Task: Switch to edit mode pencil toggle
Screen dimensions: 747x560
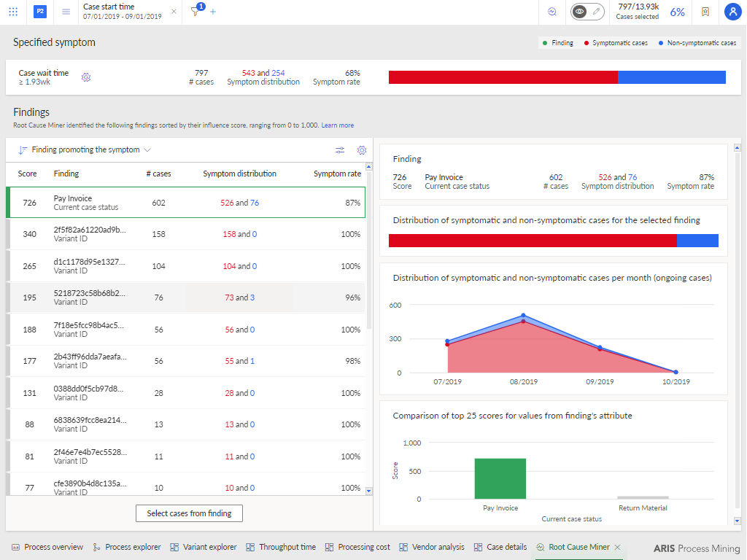Action: pos(596,12)
